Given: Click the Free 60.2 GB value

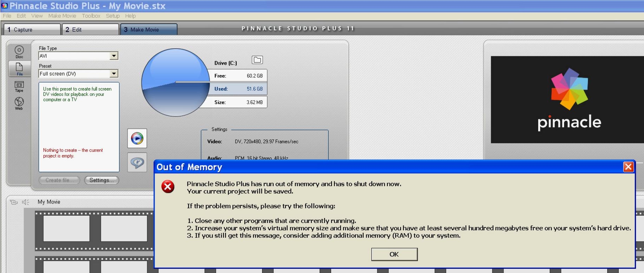Looking at the screenshot, I should click(254, 76).
